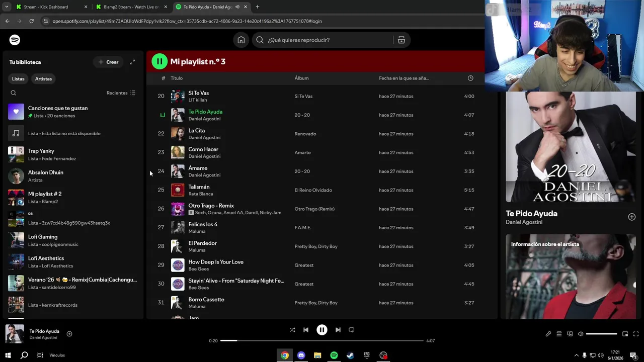
Task: Pause playback in the bottom player
Action: (x=322, y=330)
